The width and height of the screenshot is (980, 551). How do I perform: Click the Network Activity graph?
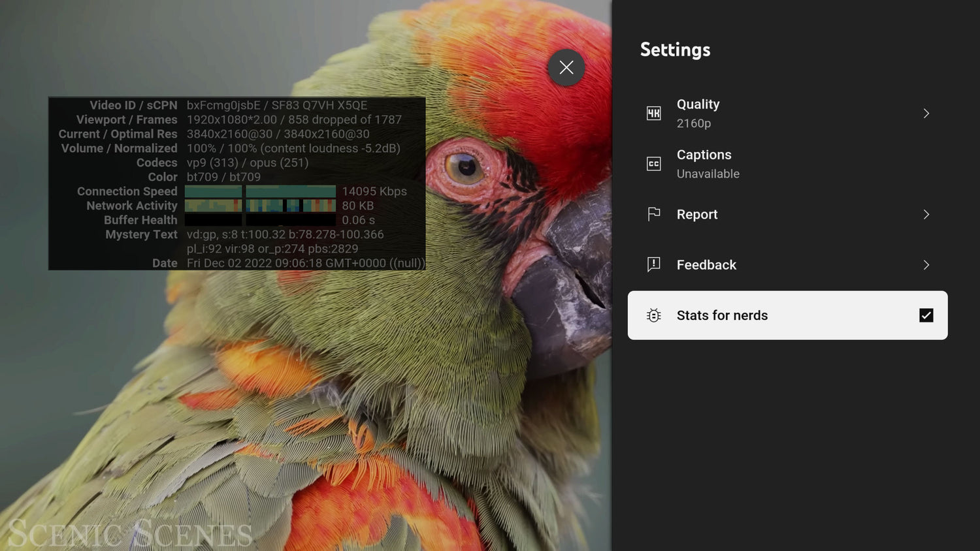260,206
